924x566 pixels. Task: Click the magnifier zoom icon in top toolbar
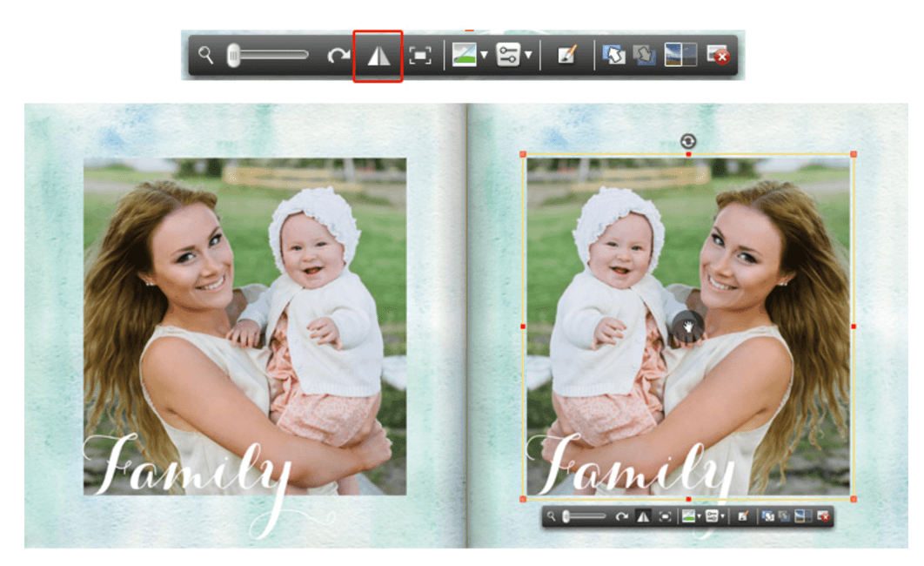click(205, 56)
